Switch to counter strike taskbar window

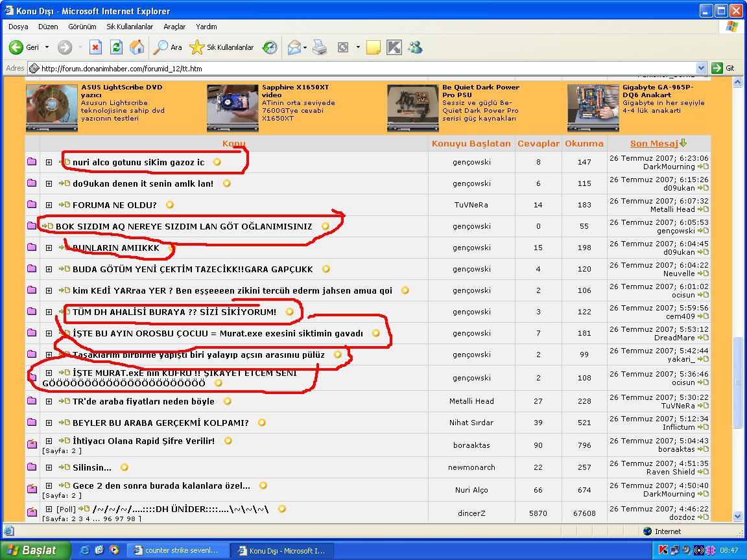point(178,550)
